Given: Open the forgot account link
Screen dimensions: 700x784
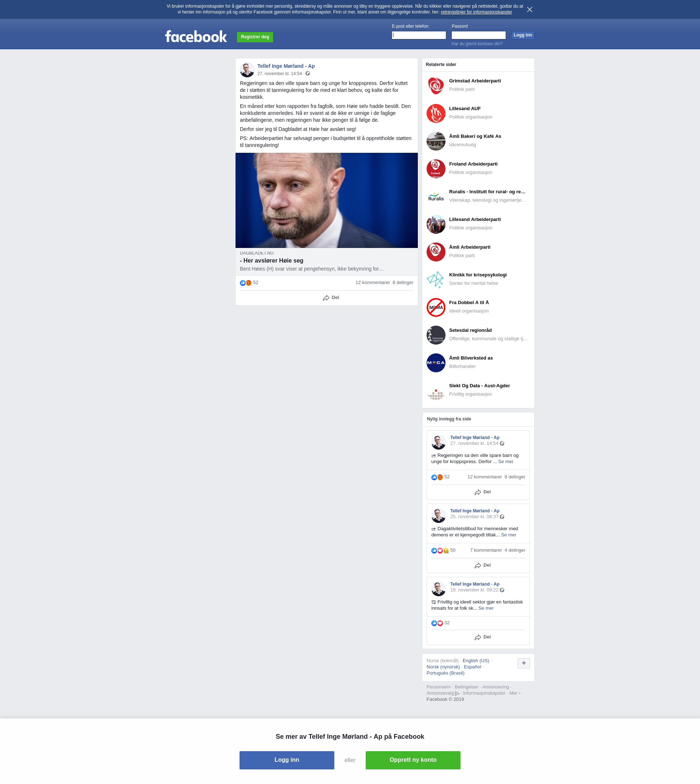Looking at the screenshot, I should click(x=477, y=44).
